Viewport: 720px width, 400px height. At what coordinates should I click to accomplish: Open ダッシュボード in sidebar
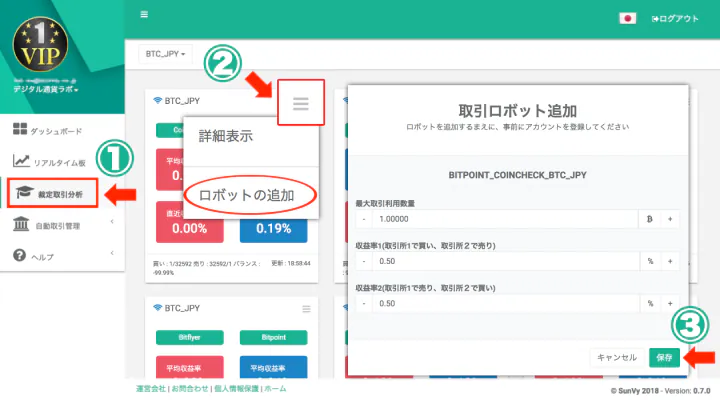(x=56, y=131)
